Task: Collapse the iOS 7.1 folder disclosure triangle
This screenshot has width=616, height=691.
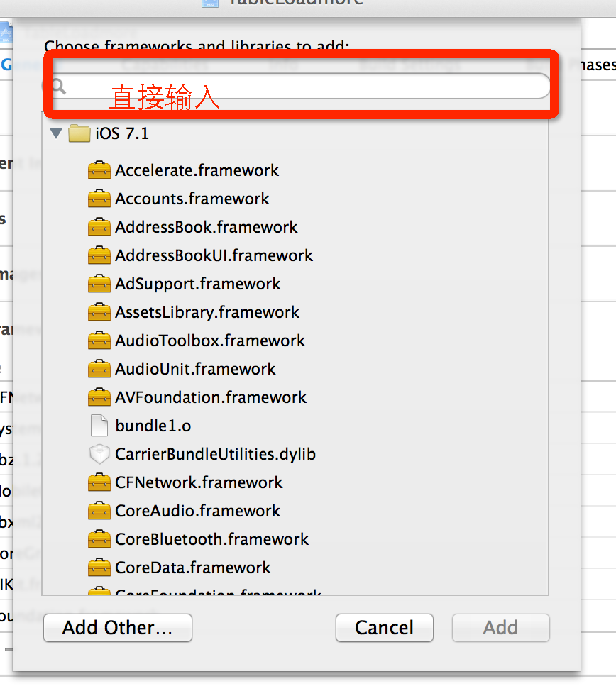Action: [56, 133]
